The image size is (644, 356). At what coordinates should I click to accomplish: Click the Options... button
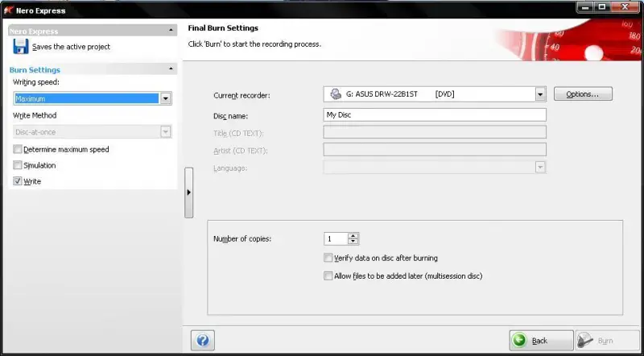(x=583, y=94)
